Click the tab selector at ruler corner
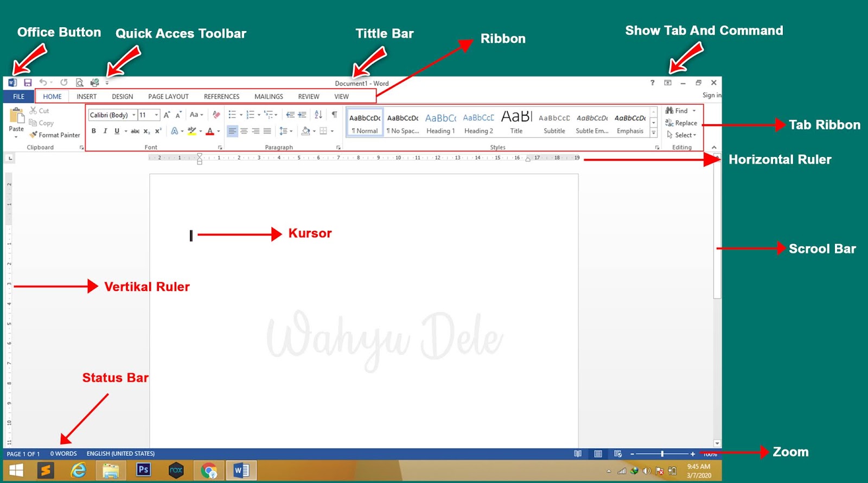 [x=10, y=158]
